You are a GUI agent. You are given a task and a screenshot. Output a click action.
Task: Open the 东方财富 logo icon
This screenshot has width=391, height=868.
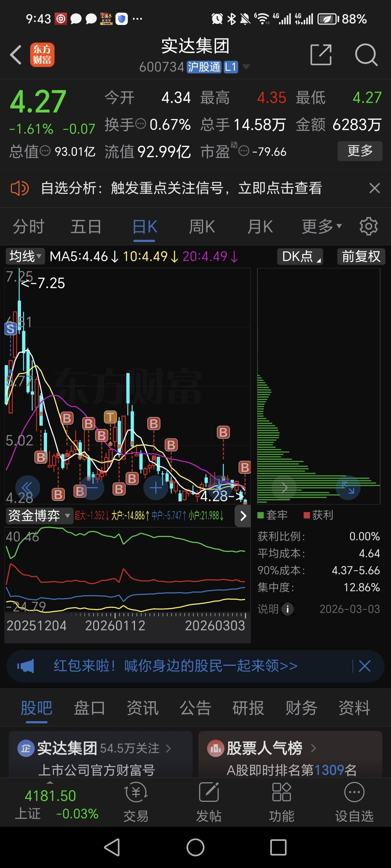click(x=42, y=55)
